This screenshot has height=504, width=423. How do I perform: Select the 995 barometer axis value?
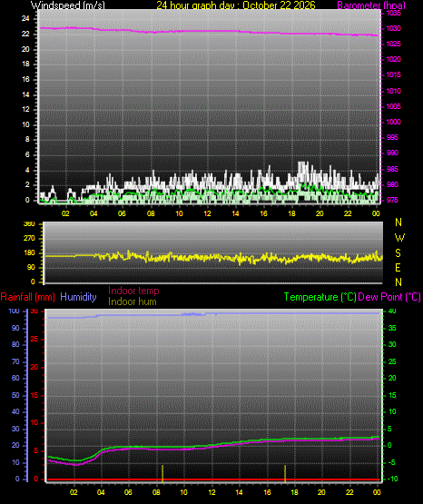(x=392, y=137)
